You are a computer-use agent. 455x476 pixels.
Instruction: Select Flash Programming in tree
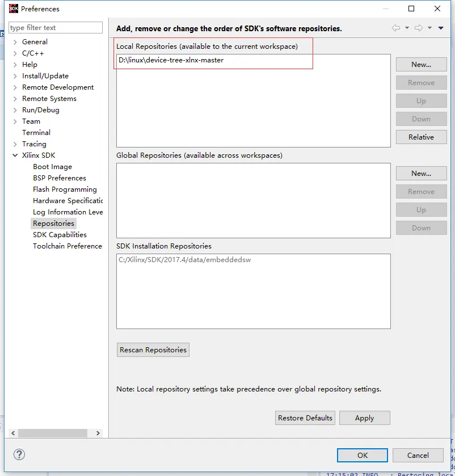click(65, 189)
